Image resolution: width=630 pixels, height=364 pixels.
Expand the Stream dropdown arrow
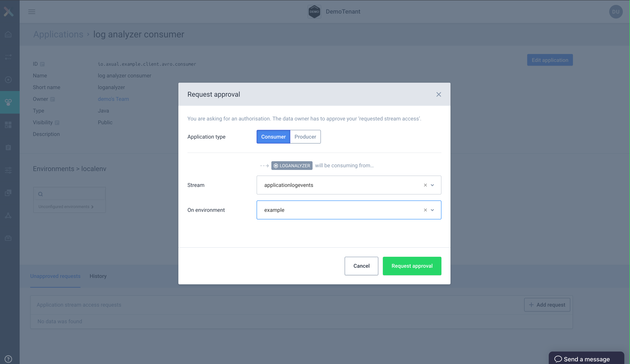tap(432, 185)
